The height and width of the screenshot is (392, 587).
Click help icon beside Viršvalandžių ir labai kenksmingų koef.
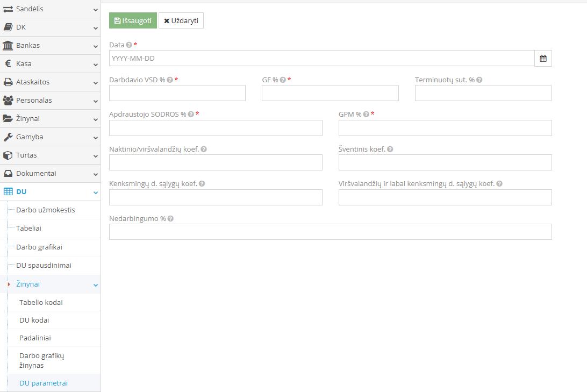(499, 183)
